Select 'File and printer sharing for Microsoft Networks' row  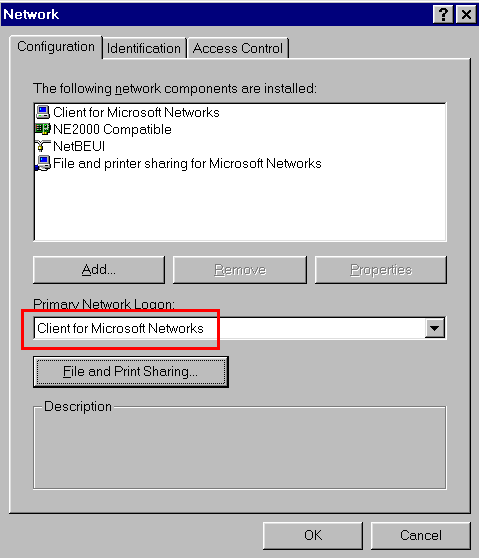click(187, 163)
